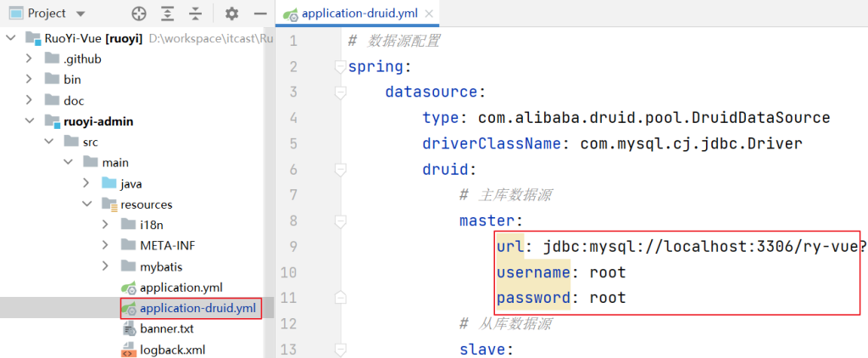Screen dimensions: 868x358
Task: Expand the .github folder
Action: 30,59
